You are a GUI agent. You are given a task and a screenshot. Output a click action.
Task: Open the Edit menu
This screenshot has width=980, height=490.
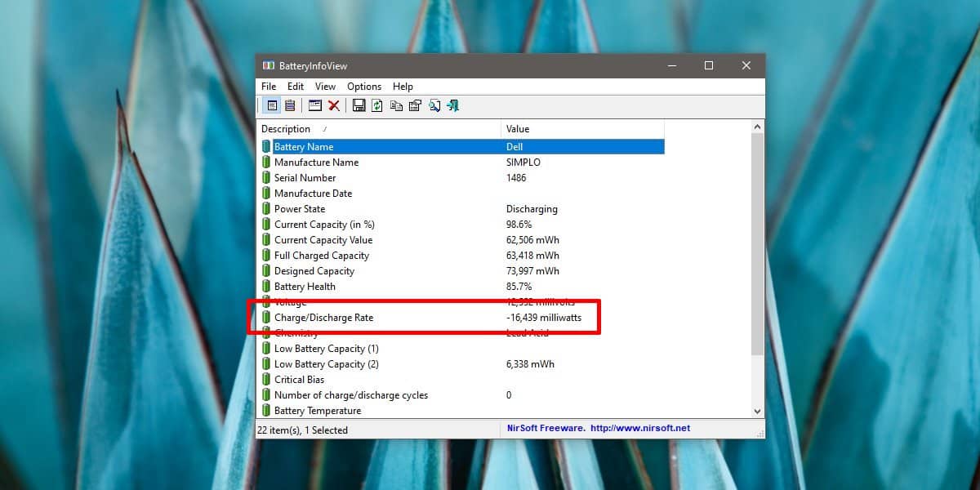pyautogui.click(x=296, y=87)
